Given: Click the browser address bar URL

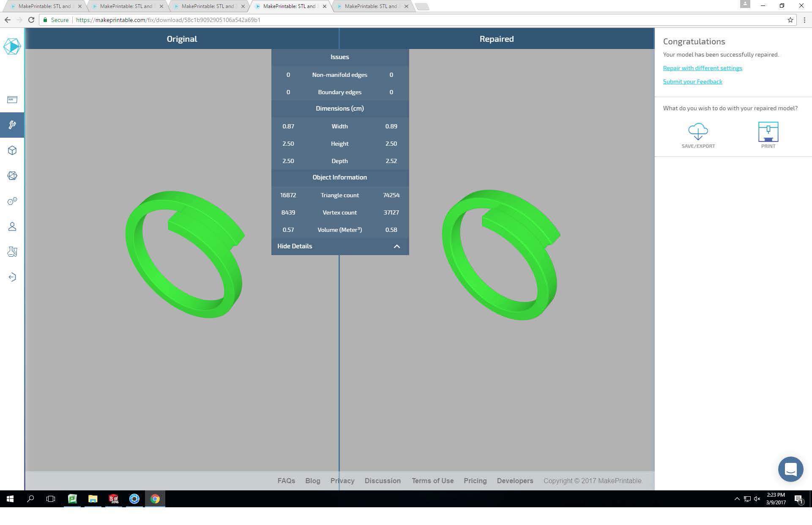Looking at the screenshot, I should tap(168, 20).
